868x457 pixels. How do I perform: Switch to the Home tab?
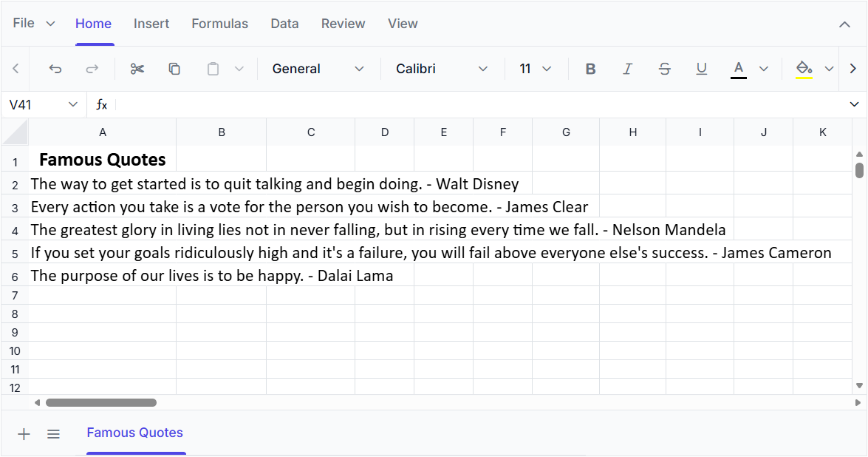pyautogui.click(x=93, y=24)
